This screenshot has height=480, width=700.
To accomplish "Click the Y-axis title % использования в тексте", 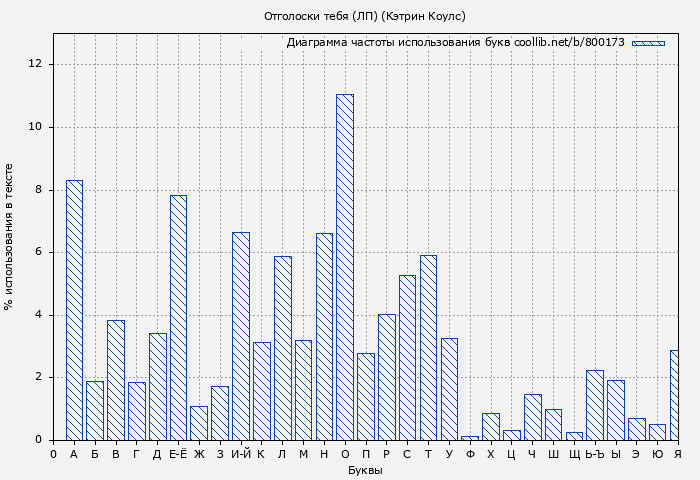I will pyautogui.click(x=10, y=237).
